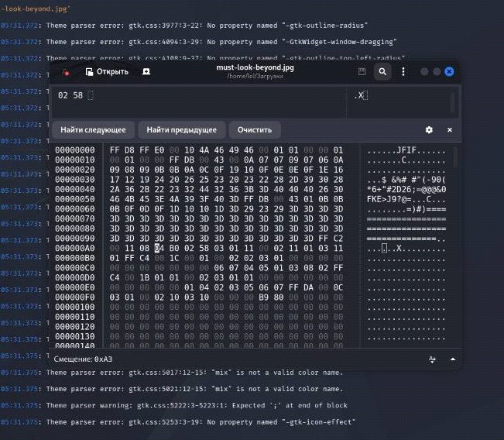This screenshot has height=440, width=504.
Task: Click the ASCII search field showing .X
Action: click(399, 102)
